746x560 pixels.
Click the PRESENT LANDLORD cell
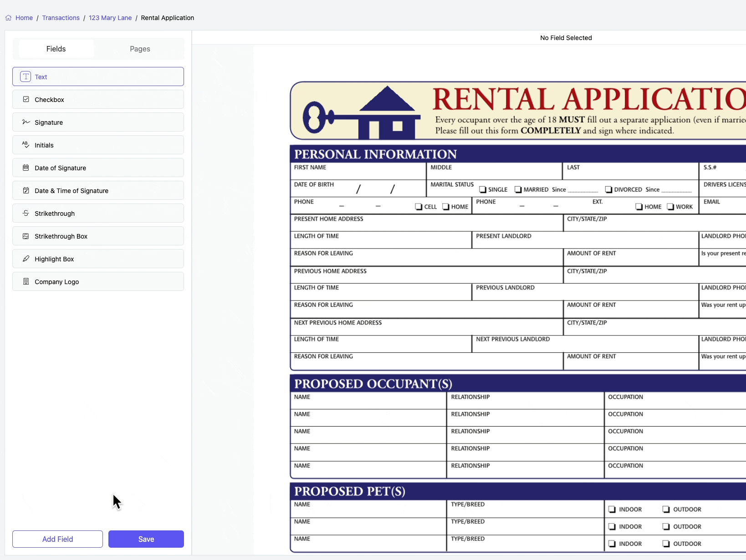(585, 240)
